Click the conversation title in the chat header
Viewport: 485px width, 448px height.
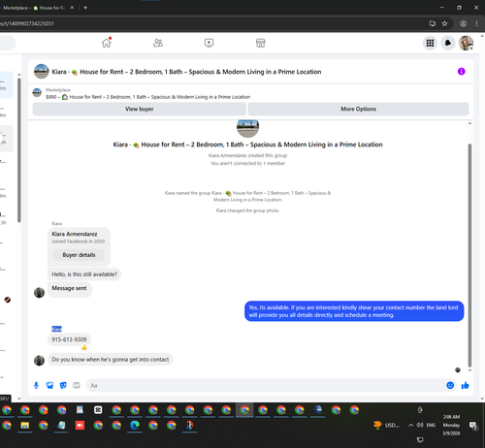[186, 72]
